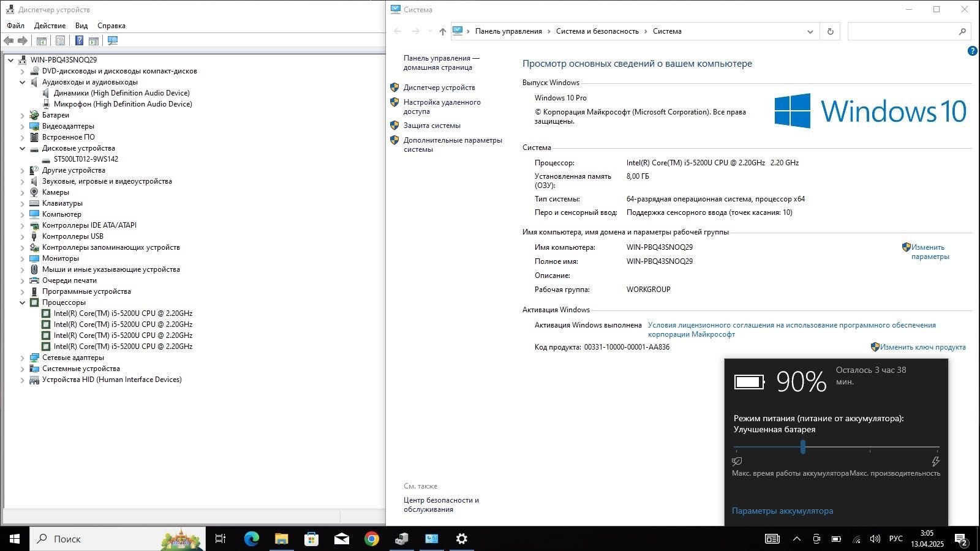Expand the DVD-дисководы node arrow
Screen dimensions: 980x551
coord(23,71)
